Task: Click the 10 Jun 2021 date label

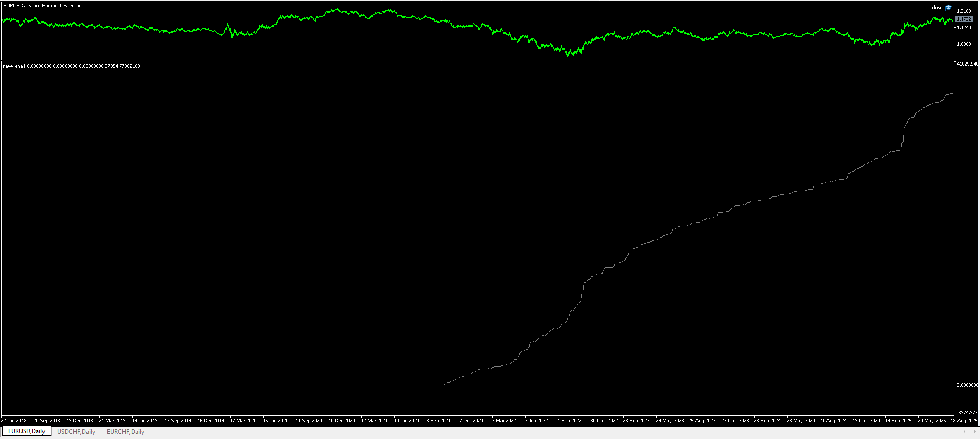Action: [x=407, y=421]
